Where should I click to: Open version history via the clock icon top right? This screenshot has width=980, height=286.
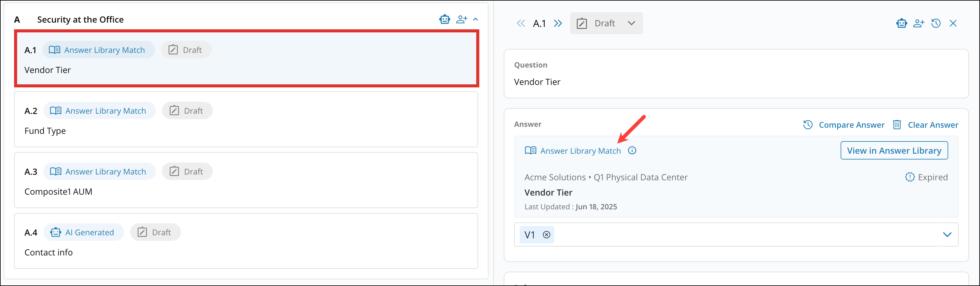click(936, 23)
